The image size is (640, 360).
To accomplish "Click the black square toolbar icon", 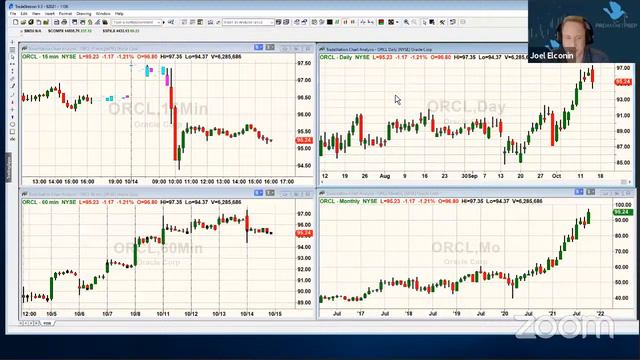I will click(330, 22).
